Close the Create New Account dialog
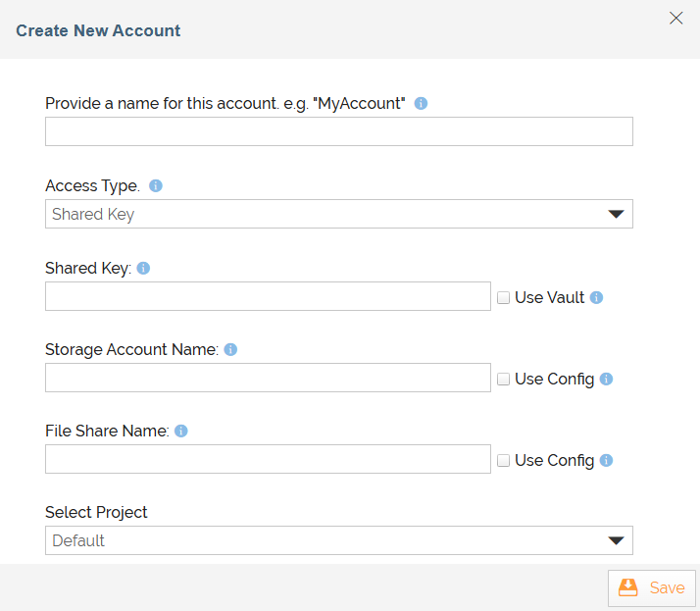 click(675, 18)
